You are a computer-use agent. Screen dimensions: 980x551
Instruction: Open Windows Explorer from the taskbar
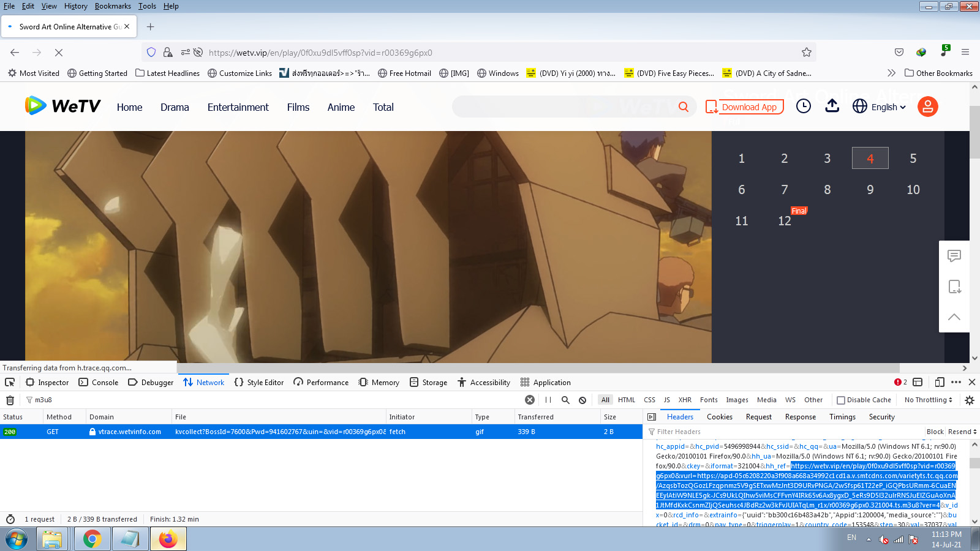coord(52,539)
